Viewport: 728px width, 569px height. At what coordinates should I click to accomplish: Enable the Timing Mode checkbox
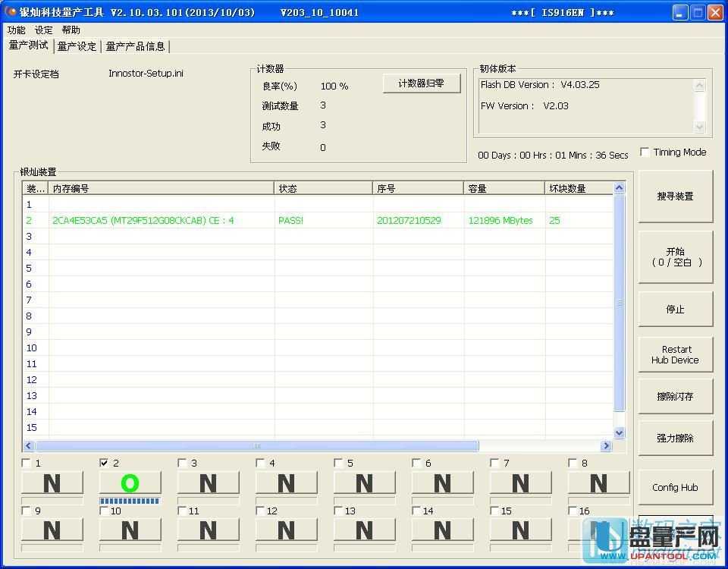click(x=645, y=152)
